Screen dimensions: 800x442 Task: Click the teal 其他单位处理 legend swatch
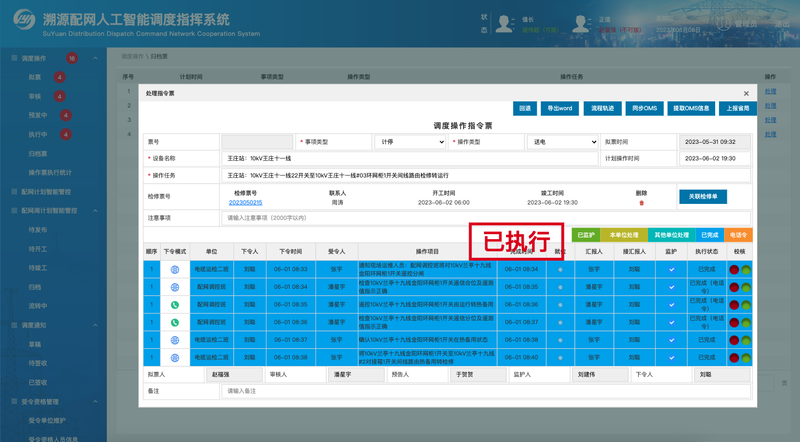click(671, 235)
